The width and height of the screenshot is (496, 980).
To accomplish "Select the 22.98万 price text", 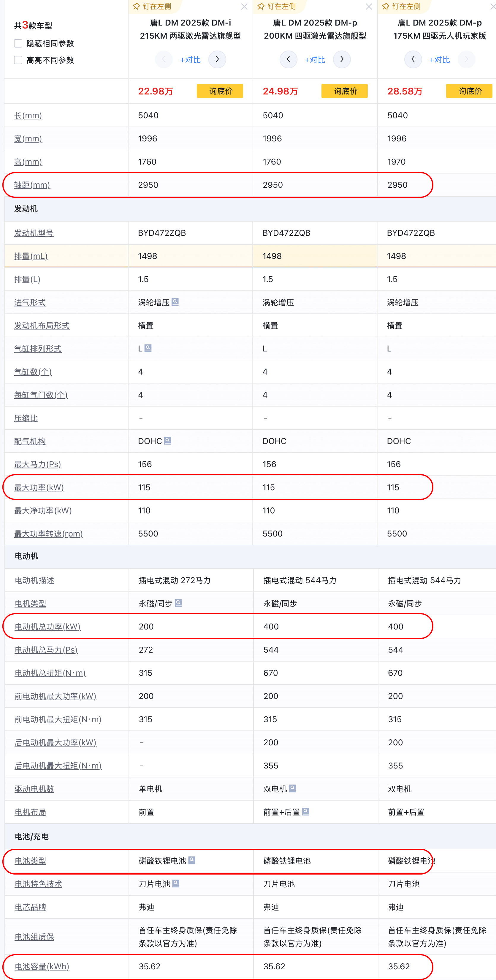I will click(156, 91).
